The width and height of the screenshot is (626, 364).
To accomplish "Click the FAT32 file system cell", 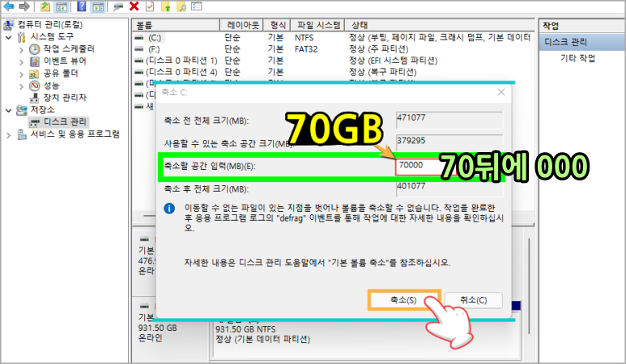I will (306, 49).
